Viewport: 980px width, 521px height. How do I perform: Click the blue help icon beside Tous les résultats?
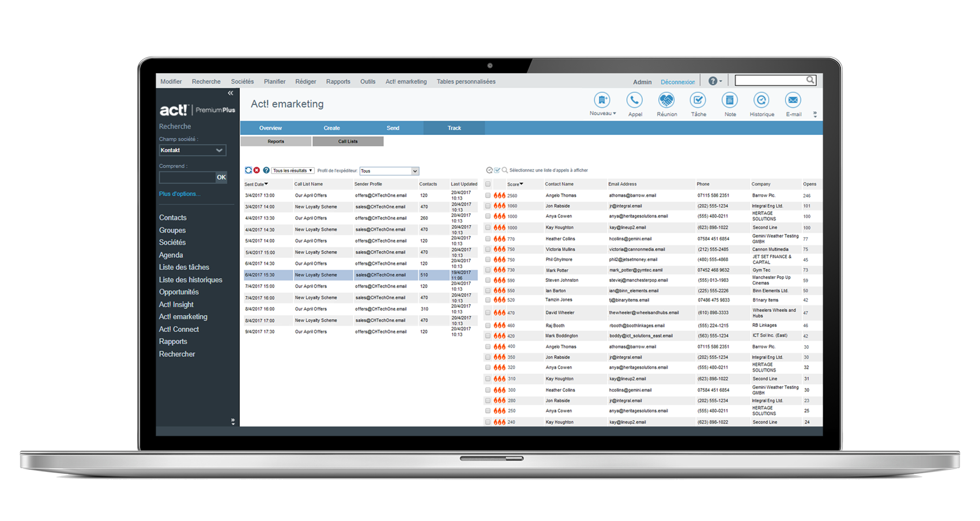click(x=266, y=171)
